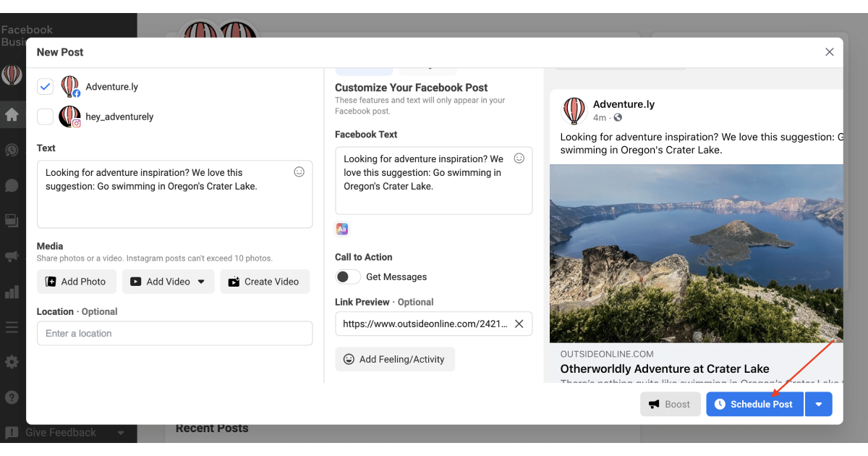Open Insights bar chart icon in sidebar

pos(12,292)
